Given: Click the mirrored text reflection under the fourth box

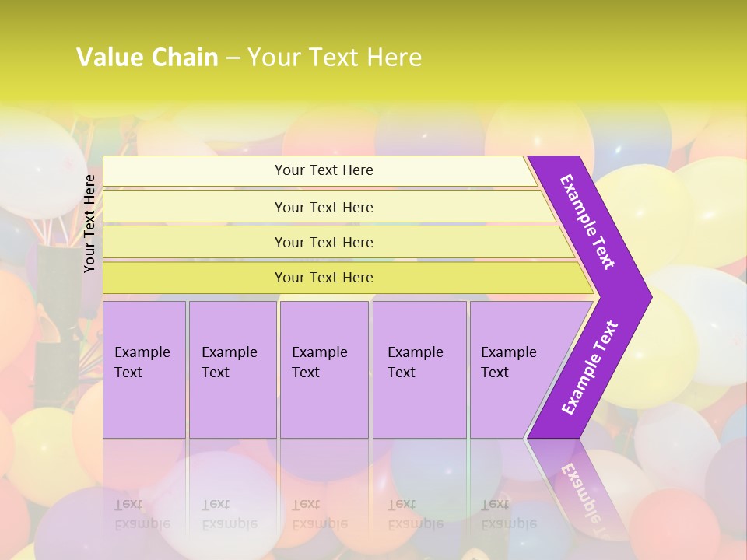Looking at the screenshot, I should (415, 513).
